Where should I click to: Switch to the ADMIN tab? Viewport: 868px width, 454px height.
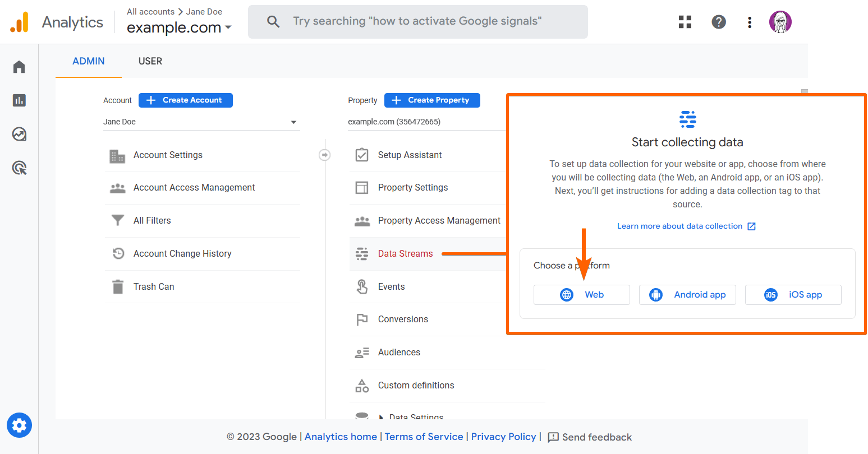[89, 61]
